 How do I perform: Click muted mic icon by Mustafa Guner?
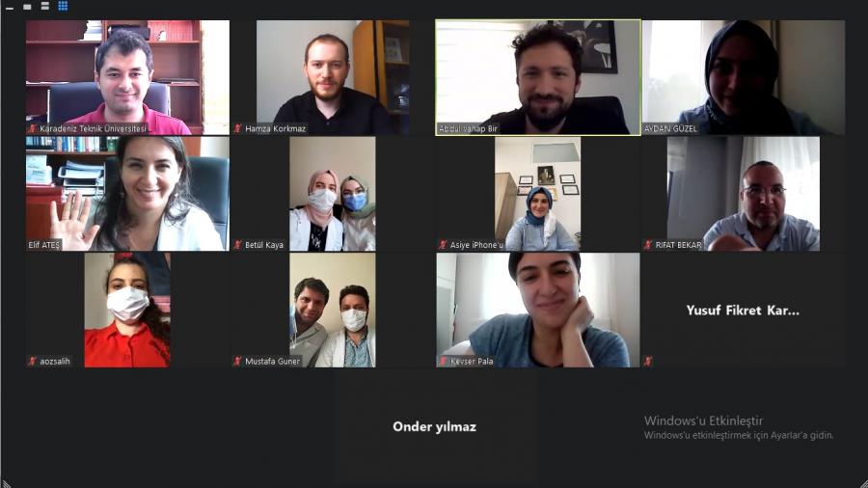click(x=238, y=361)
